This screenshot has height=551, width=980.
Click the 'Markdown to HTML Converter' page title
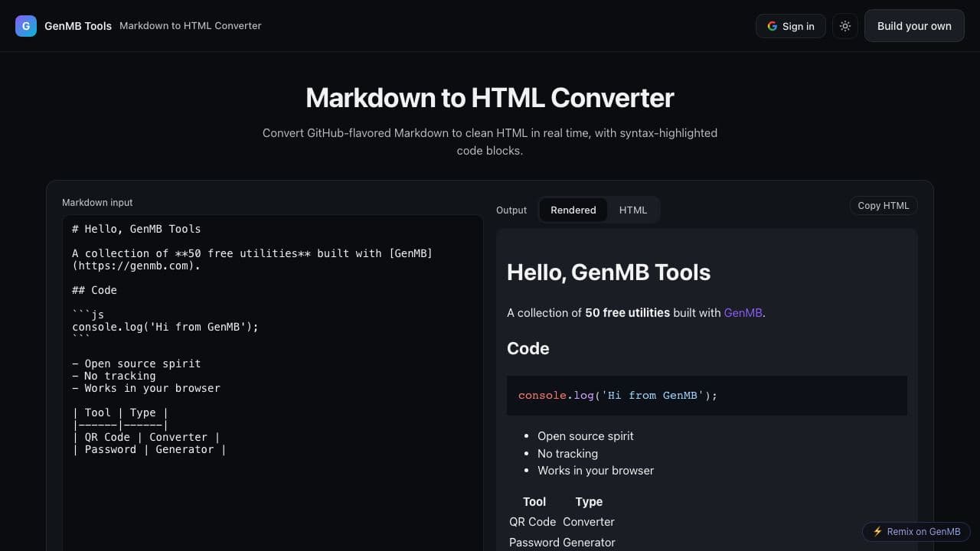tap(490, 98)
